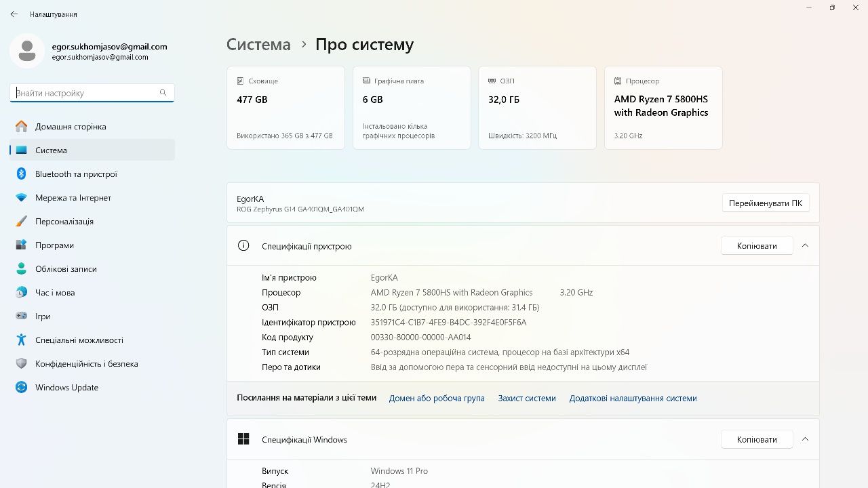Open Додаткові налаштування системи link
868x488 pixels.
pos(633,399)
